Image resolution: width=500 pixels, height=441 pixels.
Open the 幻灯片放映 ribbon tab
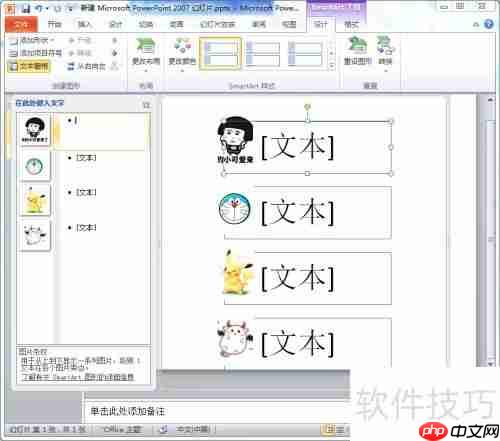217,24
